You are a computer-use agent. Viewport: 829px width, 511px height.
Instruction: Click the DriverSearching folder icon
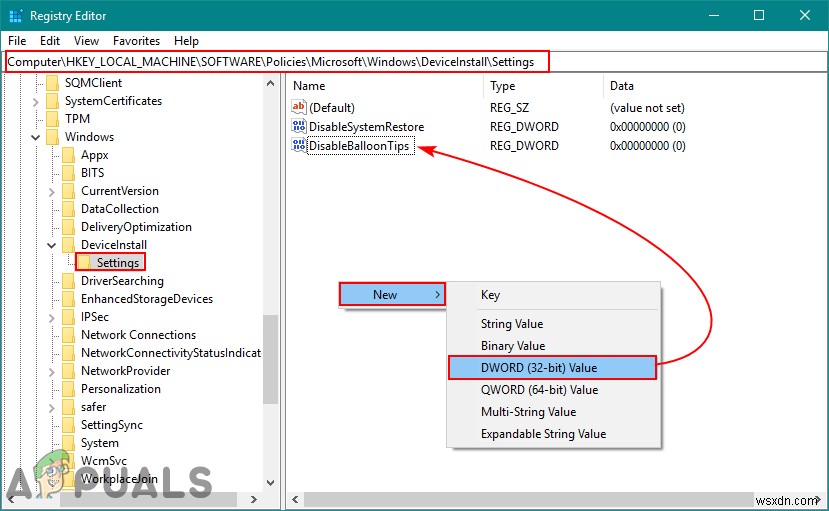coord(68,281)
